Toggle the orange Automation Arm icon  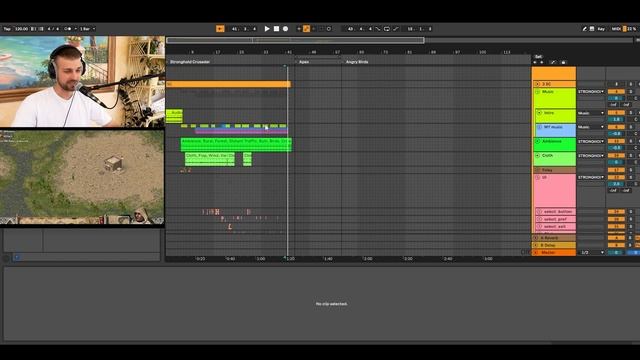coord(307,29)
